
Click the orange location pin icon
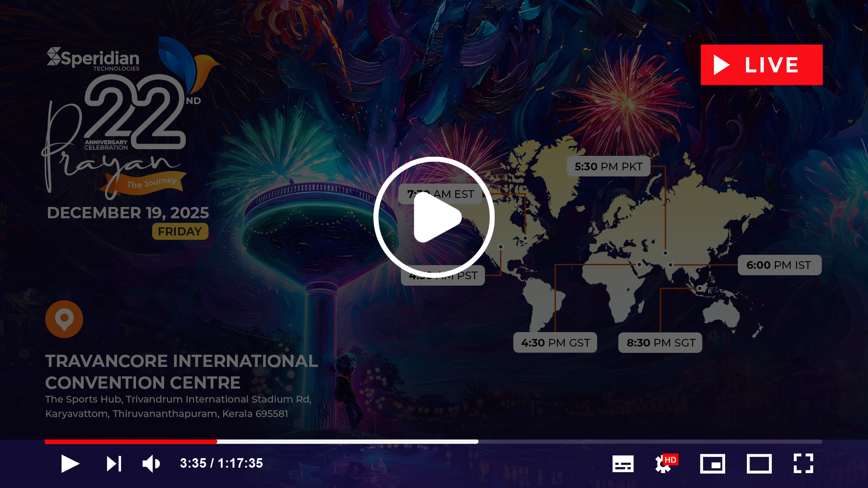click(x=64, y=319)
